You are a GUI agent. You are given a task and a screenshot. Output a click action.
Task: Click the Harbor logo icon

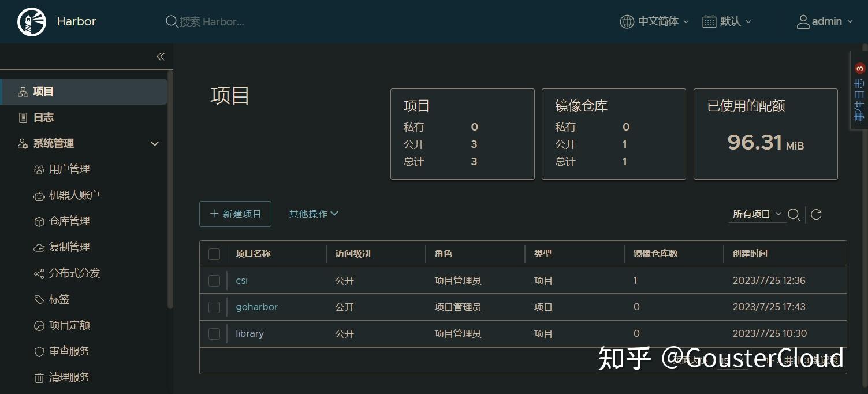(31, 21)
